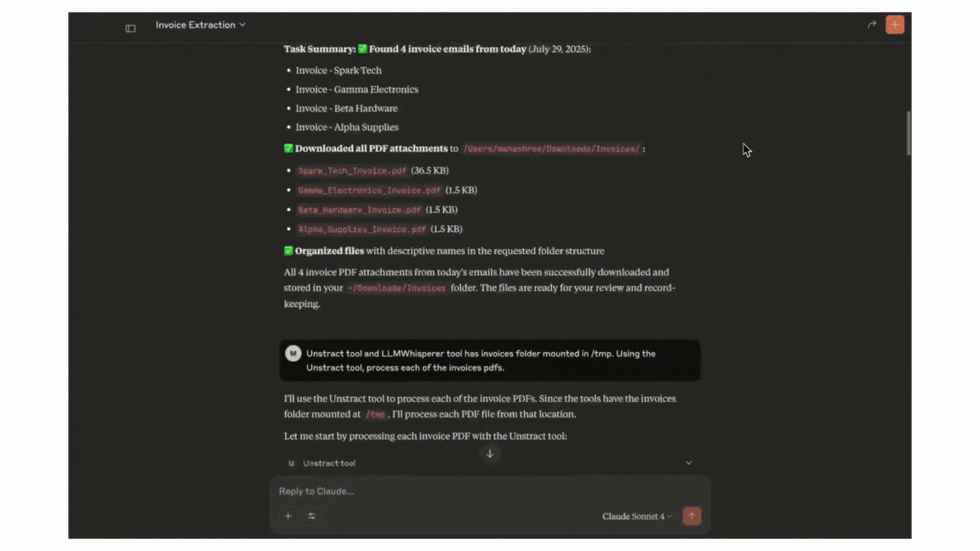980x551 pixels.
Task: Expand the Unstract tool result chevron
Action: point(688,463)
